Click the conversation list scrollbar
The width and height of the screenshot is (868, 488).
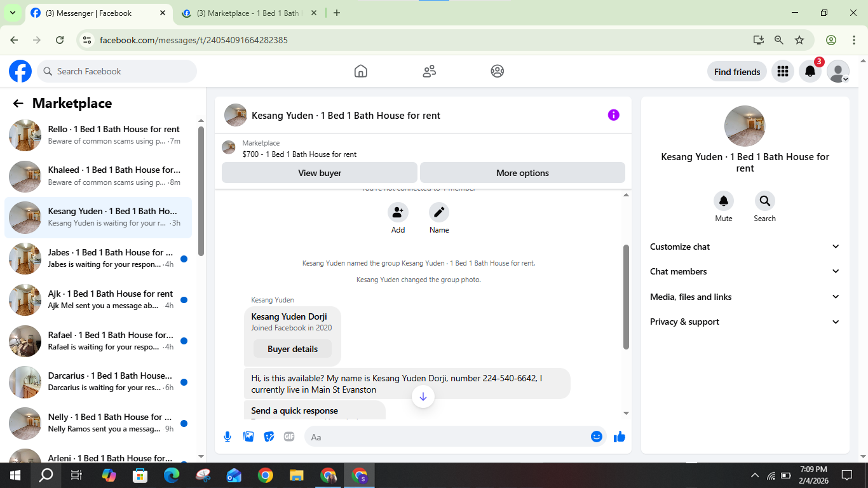[201, 191]
